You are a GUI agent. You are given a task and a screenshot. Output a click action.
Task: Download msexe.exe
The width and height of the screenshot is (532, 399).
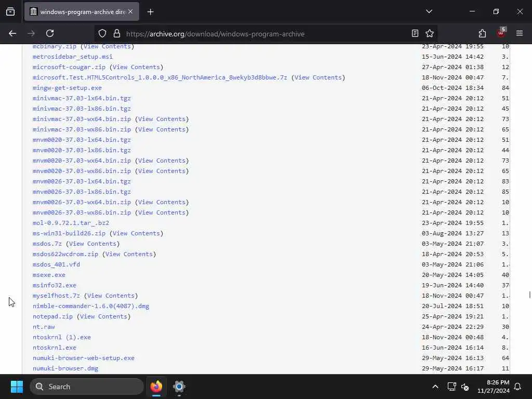point(49,275)
